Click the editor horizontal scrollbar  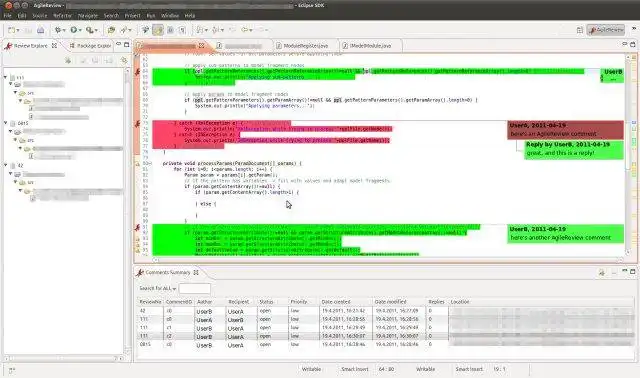(x=388, y=260)
